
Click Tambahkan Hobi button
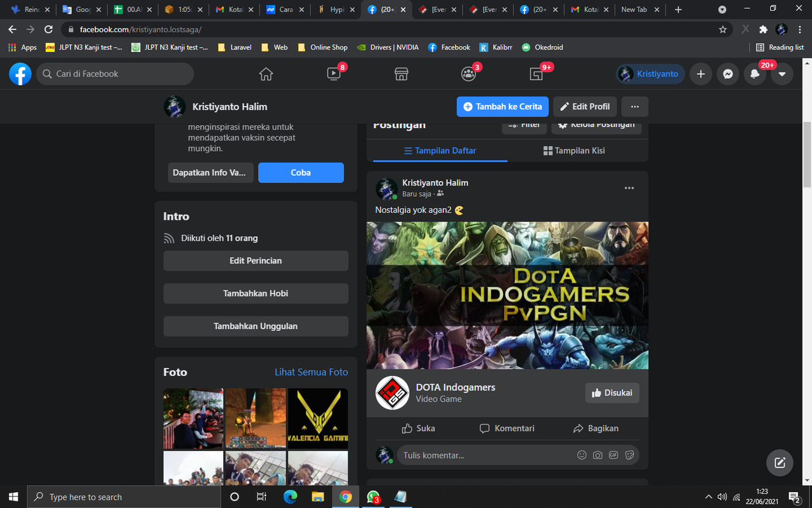256,293
